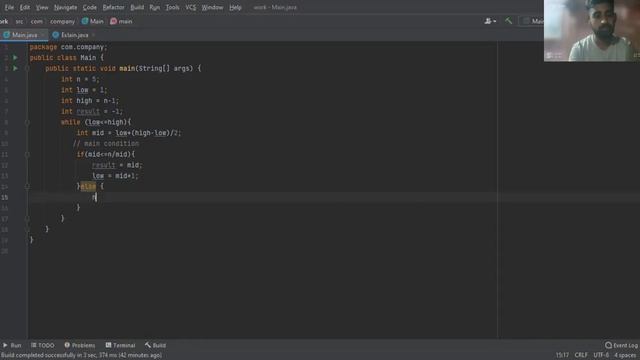Click the run gutter arrow beside class Main

15,58
